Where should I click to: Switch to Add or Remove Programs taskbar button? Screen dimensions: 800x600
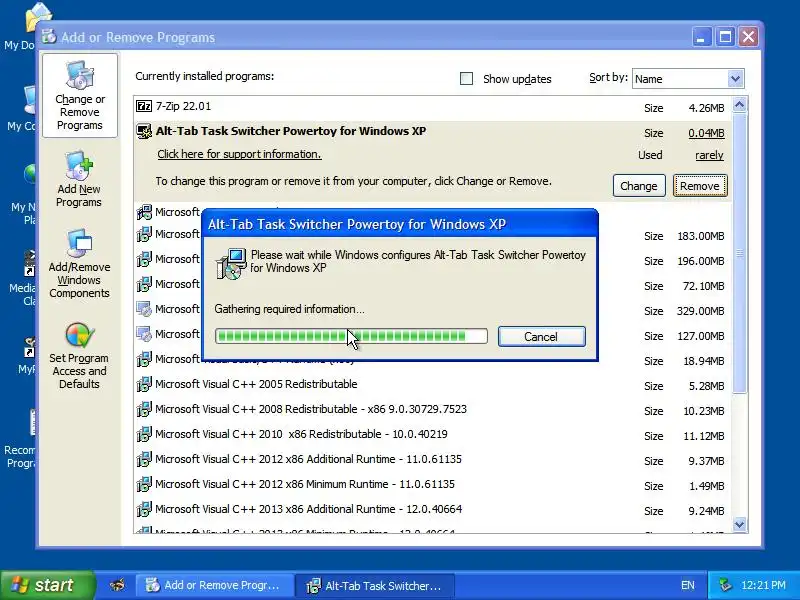[x=214, y=585]
